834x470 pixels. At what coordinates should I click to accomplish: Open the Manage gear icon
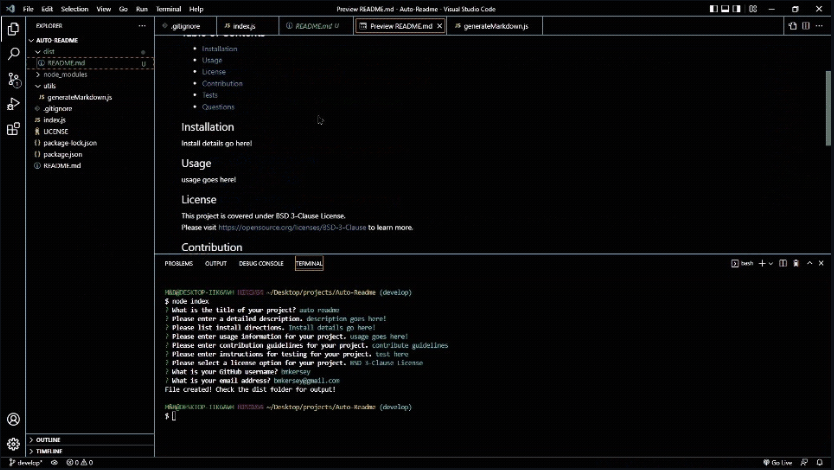13,444
